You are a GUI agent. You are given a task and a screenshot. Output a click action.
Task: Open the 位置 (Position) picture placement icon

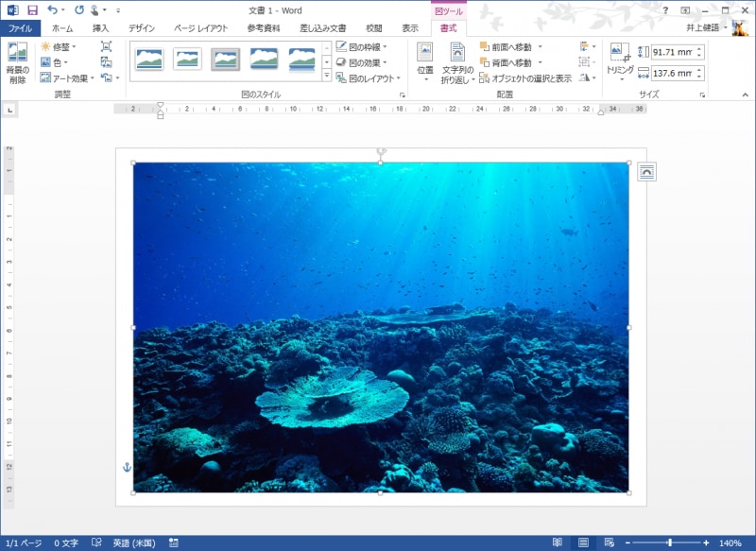click(x=425, y=53)
